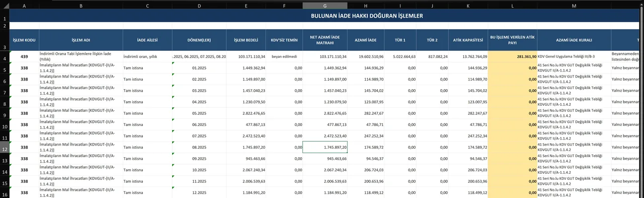Click the period cell '11.2025'
Screen dimensions: 644x198
tap(199, 181)
